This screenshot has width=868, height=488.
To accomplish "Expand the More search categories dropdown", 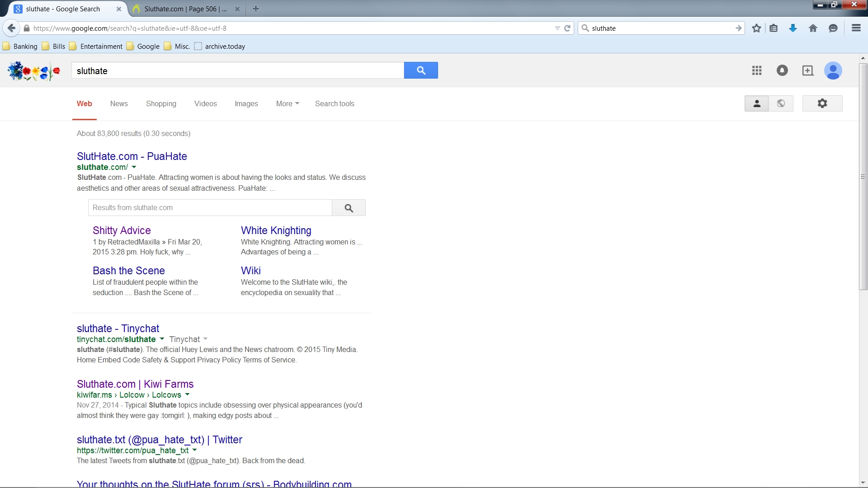I will (288, 103).
